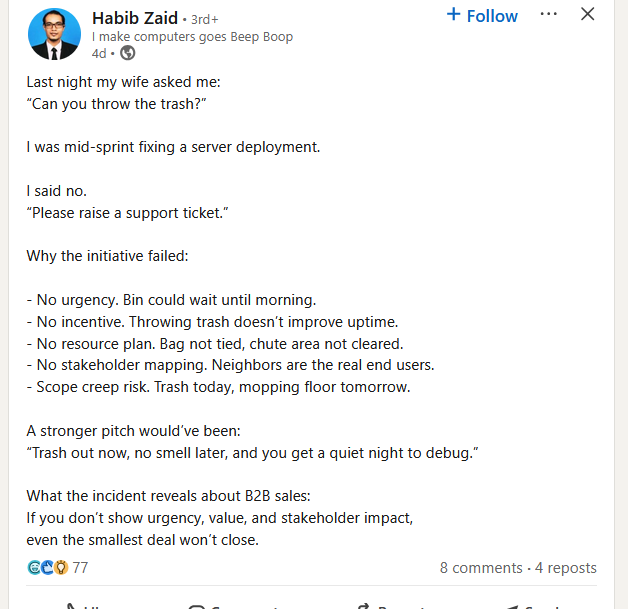628x609 pixels.
Task: Click the Send paper plane icon
Action: 512,606
